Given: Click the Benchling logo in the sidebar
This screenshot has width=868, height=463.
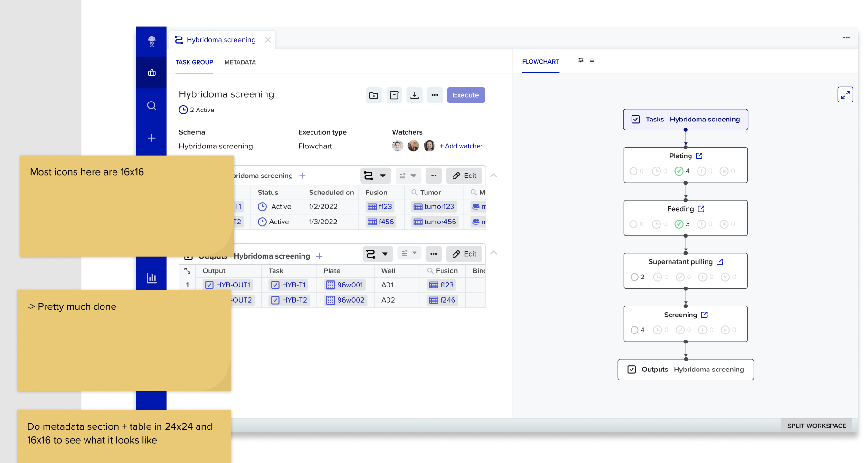Looking at the screenshot, I should (151, 41).
